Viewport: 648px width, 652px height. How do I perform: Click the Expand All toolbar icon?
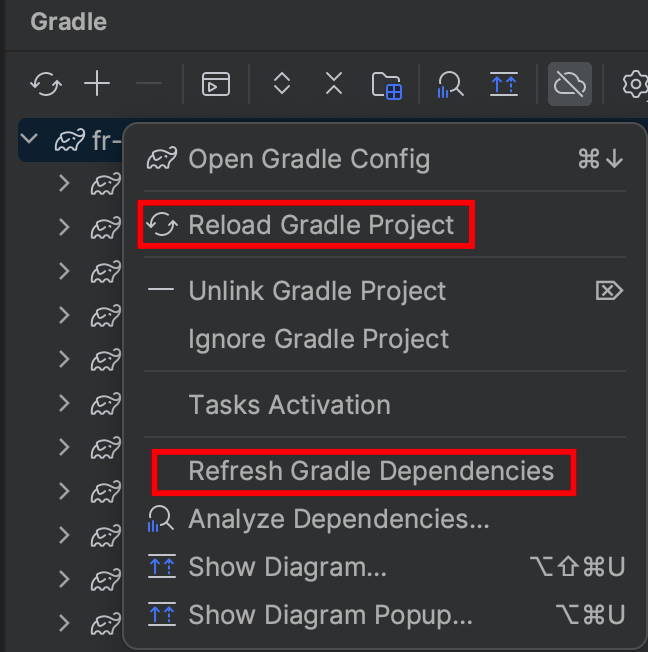point(282,84)
